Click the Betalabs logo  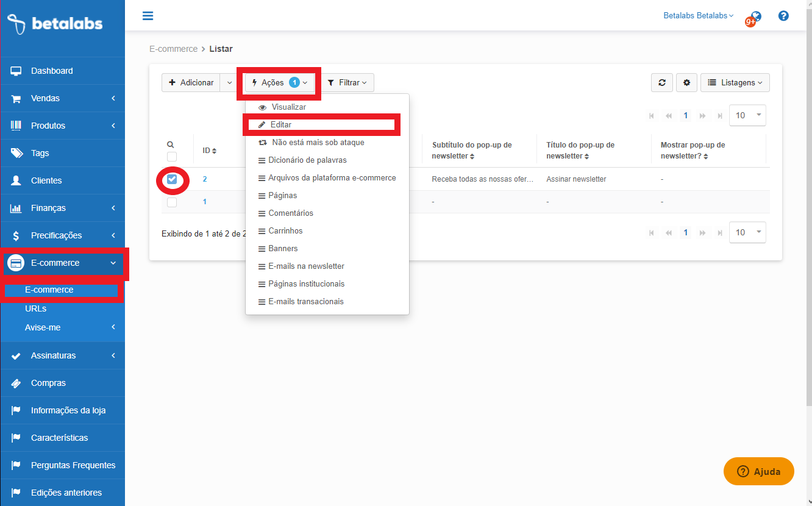pyautogui.click(x=55, y=24)
